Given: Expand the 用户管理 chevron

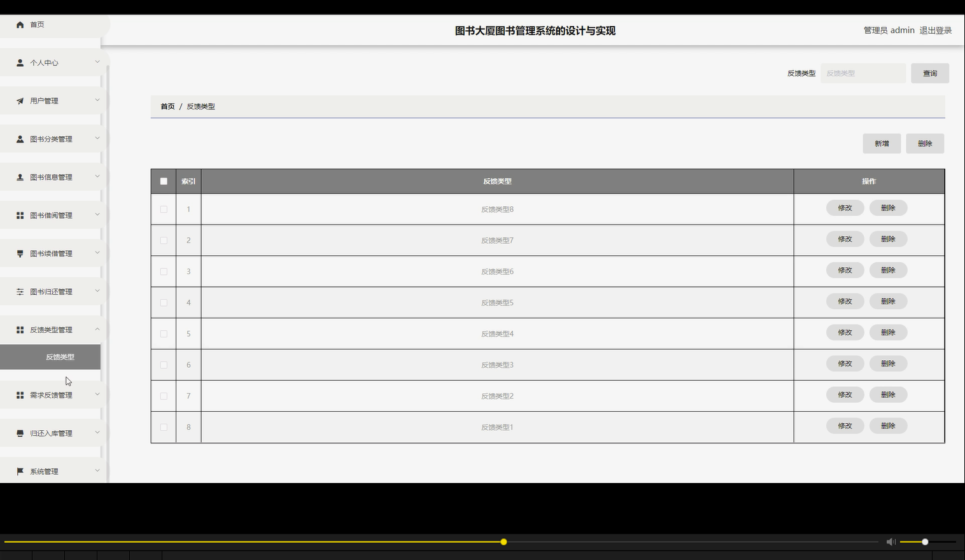Looking at the screenshot, I should click(97, 100).
